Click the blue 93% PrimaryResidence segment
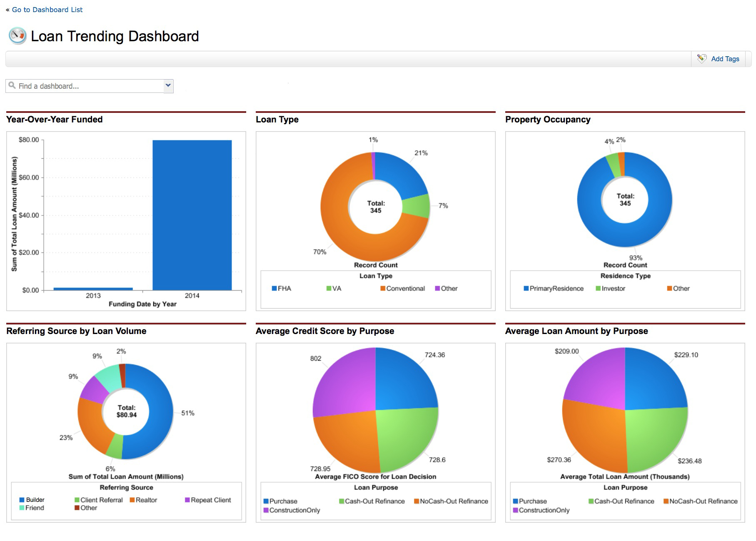Viewport: 756px width, 541px height. (x=625, y=235)
